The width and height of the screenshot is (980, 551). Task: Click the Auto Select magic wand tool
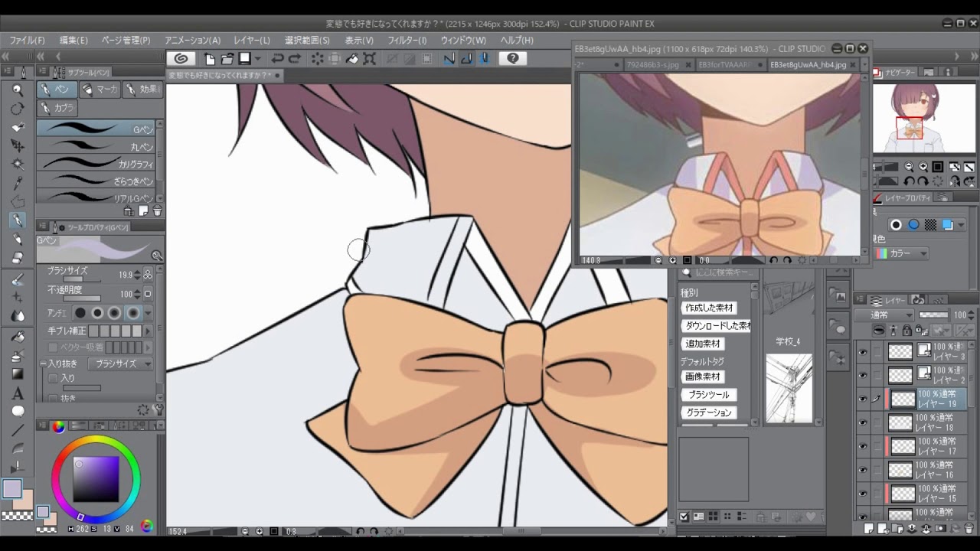pyautogui.click(x=18, y=165)
